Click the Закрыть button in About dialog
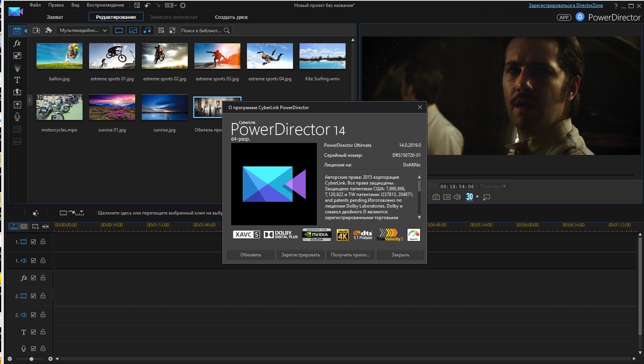 [400, 255]
